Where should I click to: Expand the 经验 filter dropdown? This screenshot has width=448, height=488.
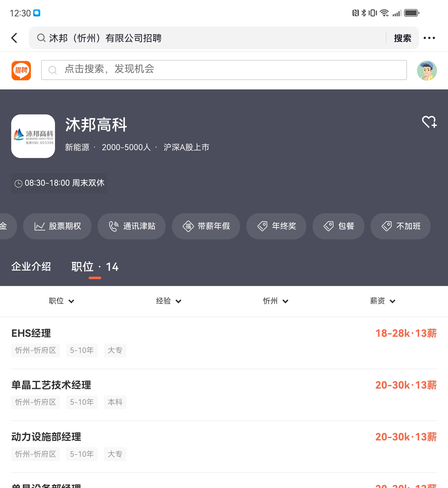[168, 301]
